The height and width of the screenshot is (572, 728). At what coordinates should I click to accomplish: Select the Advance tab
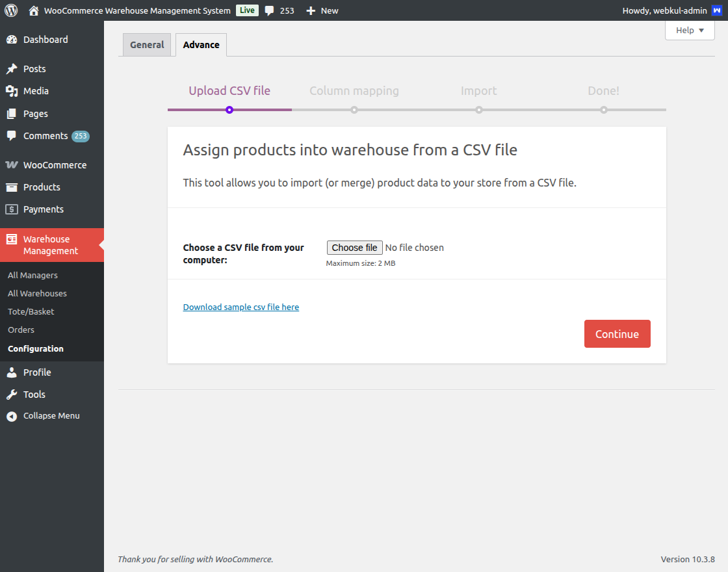pos(201,45)
